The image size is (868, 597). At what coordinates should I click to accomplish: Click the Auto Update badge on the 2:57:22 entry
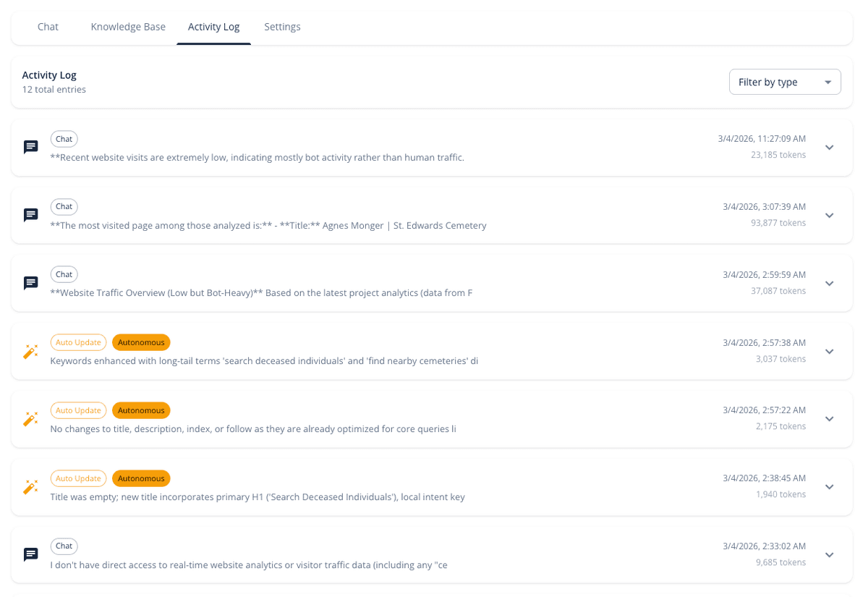(78, 410)
